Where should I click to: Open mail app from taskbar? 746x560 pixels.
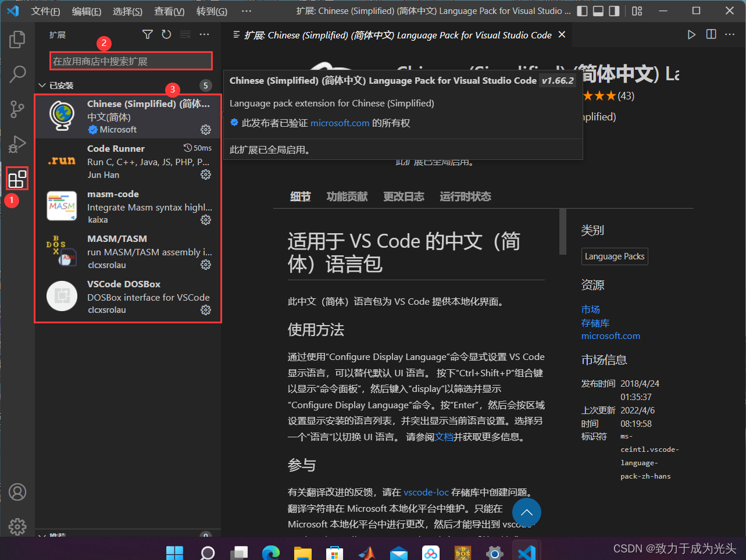tap(398, 552)
